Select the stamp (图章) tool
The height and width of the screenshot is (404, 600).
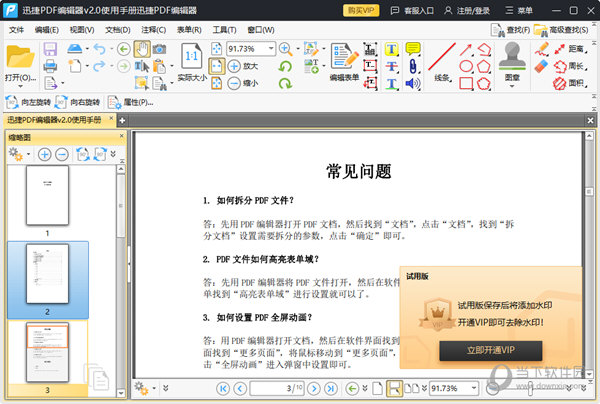point(512,61)
